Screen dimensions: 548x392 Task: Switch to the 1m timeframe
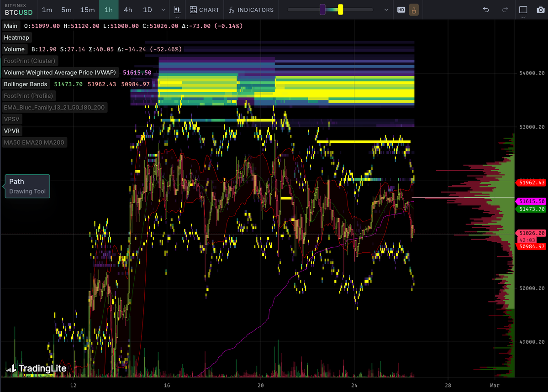pos(47,10)
